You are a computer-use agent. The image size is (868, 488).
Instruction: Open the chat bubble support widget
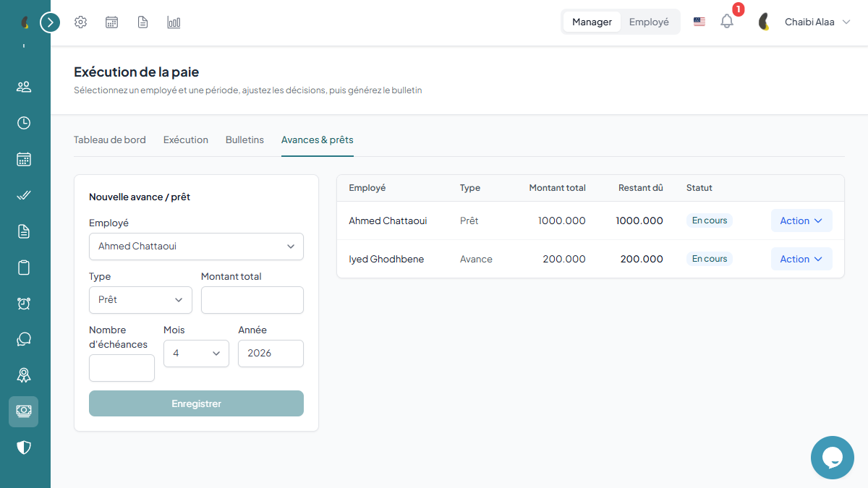pos(833,458)
